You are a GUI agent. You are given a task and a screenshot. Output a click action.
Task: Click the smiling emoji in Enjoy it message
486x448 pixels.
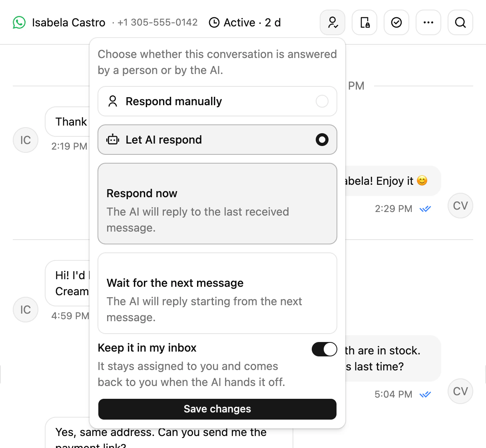tap(422, 181)
